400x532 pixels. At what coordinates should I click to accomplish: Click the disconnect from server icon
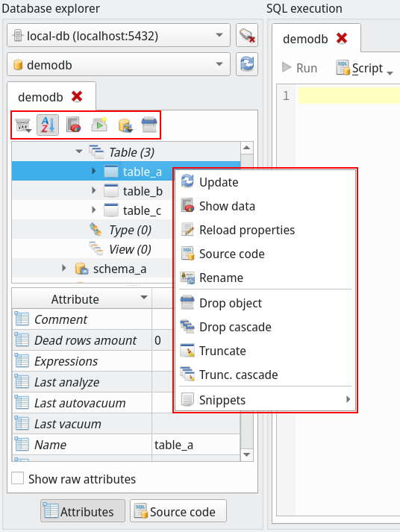(247, 35)
